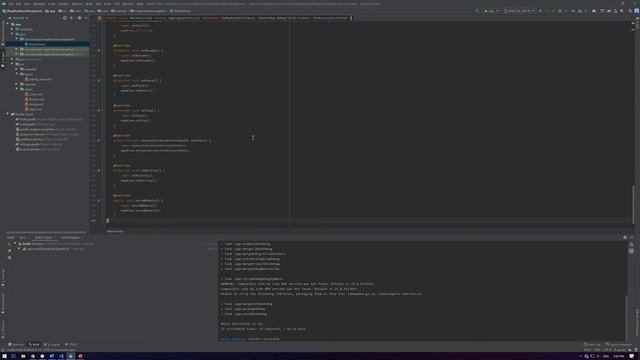
Task: Open the Refactor menu
Action: 77,4
